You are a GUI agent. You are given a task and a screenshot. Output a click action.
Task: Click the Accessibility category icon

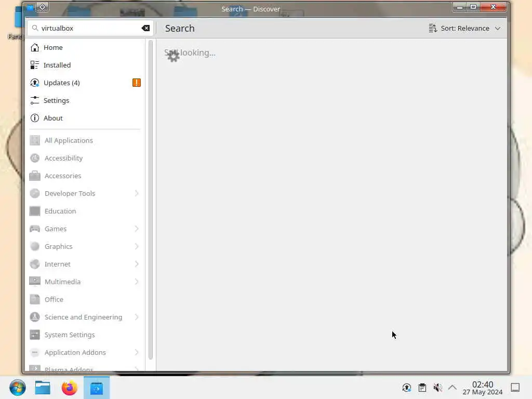coord(35,158)
